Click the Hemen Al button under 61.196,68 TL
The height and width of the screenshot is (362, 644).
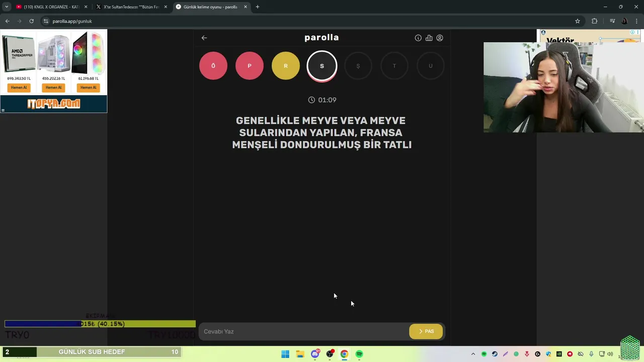tap(88, 87)
